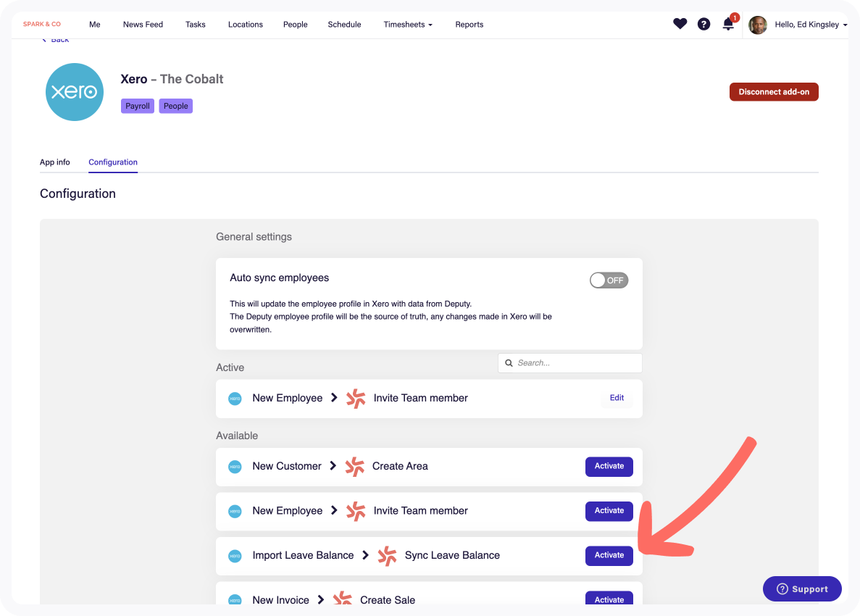Focus the Search input field
This screenshot has width=860, height=616.
[570, 363]
